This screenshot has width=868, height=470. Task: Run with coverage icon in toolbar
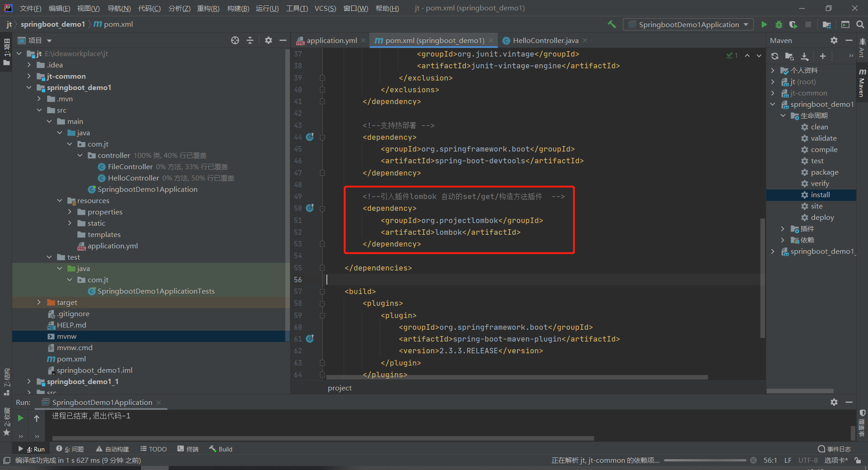pyautogui.click(x=793, y=24)
